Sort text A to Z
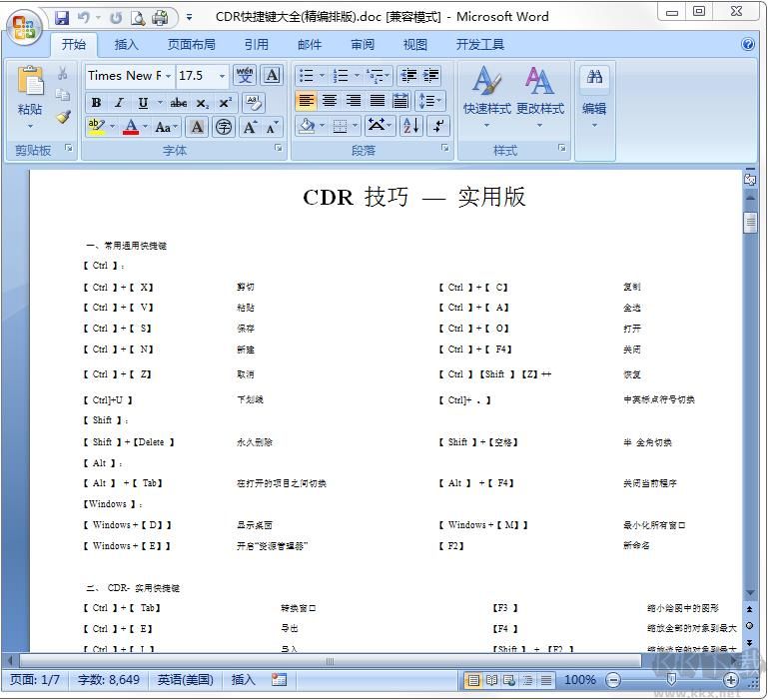This screenshot has height=700, width=768. [410, 127]
